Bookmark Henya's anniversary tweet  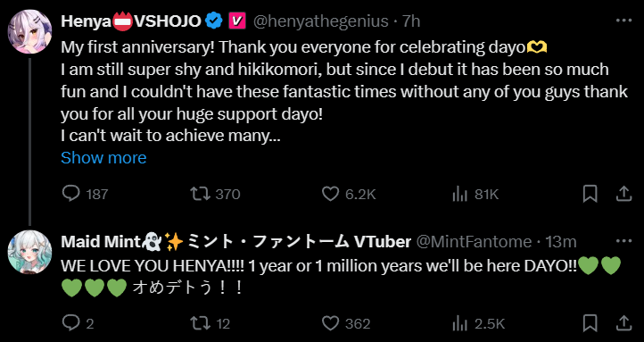(x=590, y=194)
